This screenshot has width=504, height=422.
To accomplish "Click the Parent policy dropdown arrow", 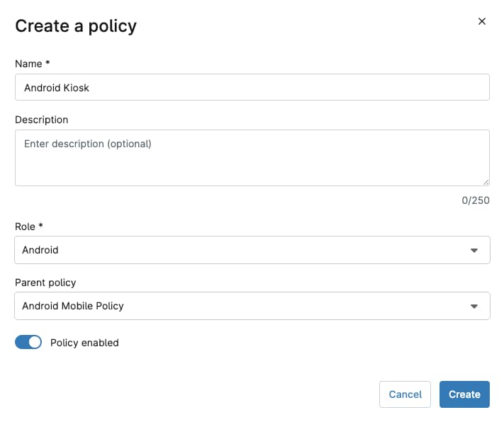I will pyautogui.click(x=474, y=306).
